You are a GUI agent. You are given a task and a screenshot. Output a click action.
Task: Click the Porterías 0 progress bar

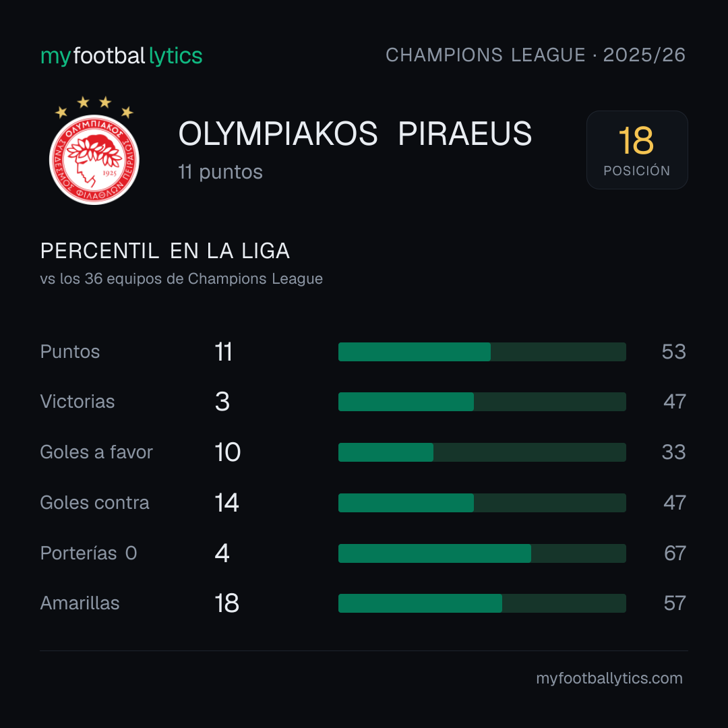coord(482,553)
